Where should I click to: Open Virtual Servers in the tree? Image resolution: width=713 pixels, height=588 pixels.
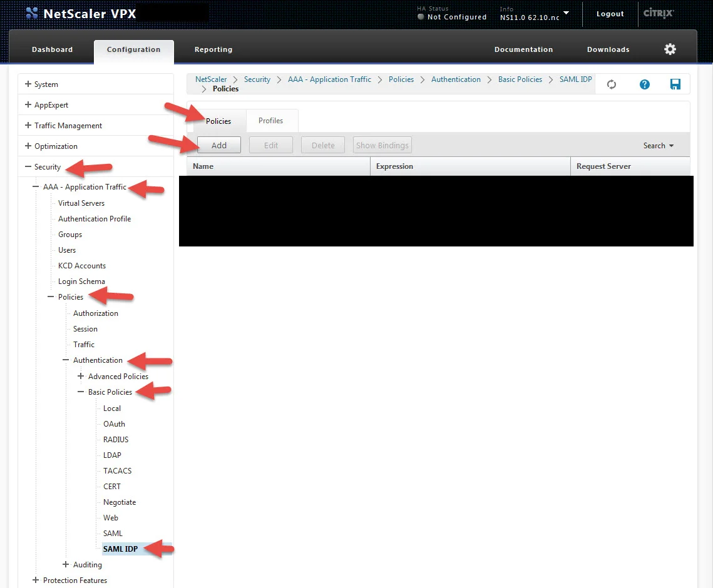click(x=81, y=203)
